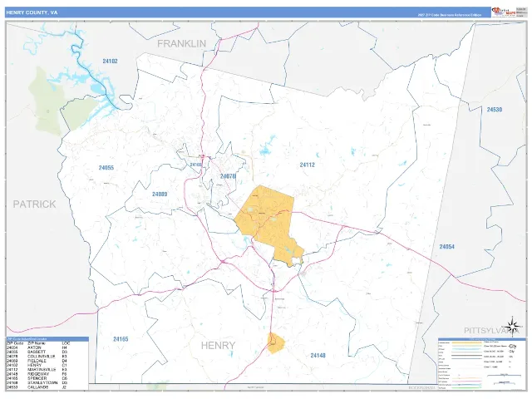This screenshot has height=399, width=532.
Task: Click the light blue water swatch in legend
Action: tap(467, 349)
